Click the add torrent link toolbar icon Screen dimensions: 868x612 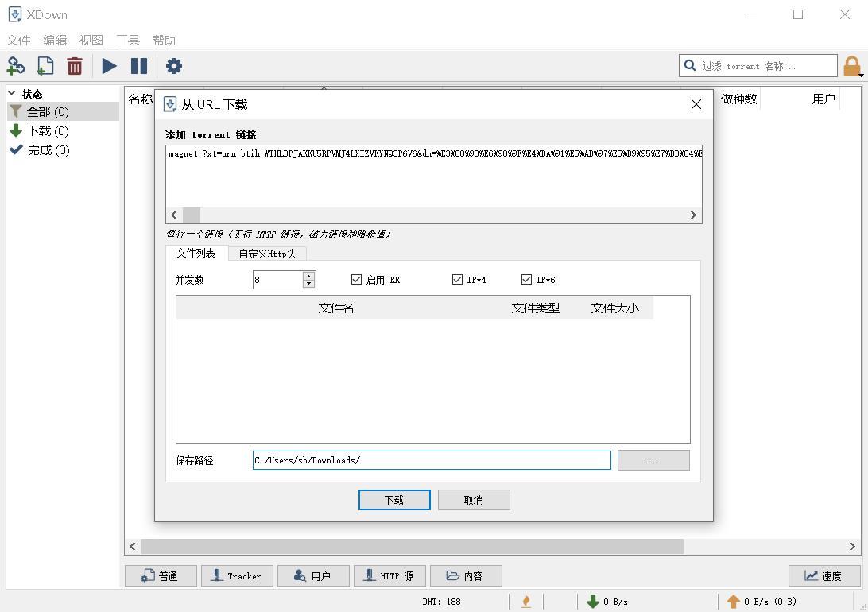16,66
